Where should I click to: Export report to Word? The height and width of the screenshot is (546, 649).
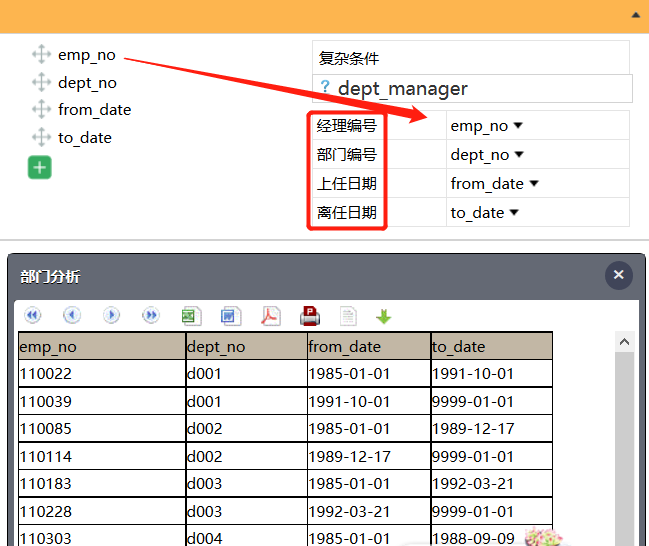(231, 316)
